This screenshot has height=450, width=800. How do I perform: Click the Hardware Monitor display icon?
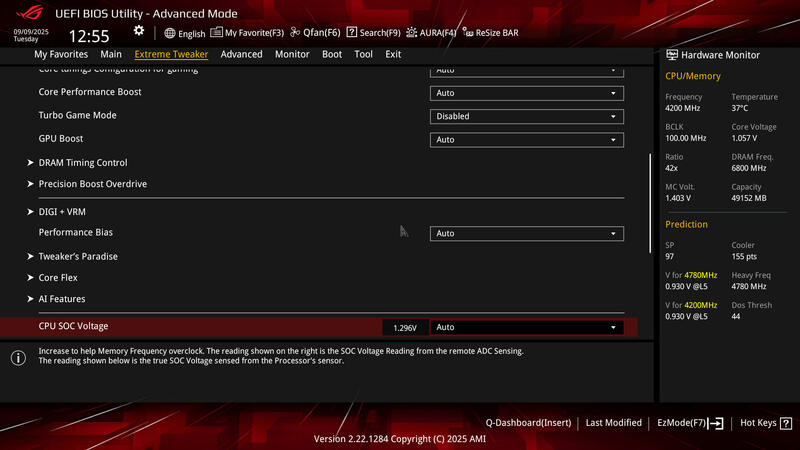(x=672, y=55)
